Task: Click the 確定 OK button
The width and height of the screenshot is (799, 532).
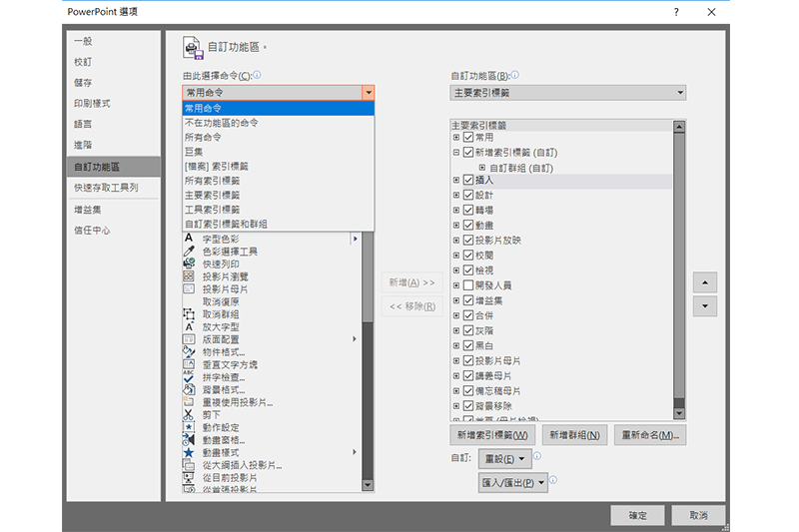Action: [637, 515]
